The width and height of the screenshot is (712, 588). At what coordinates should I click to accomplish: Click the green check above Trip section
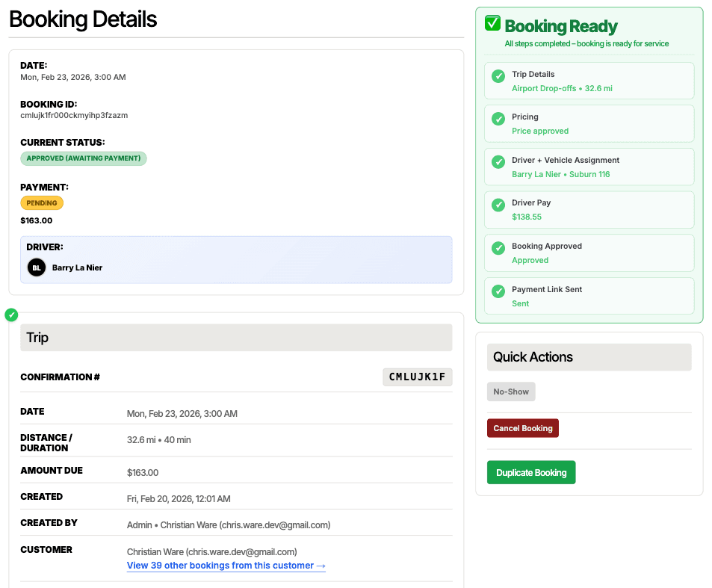click(x=11, y=315)
